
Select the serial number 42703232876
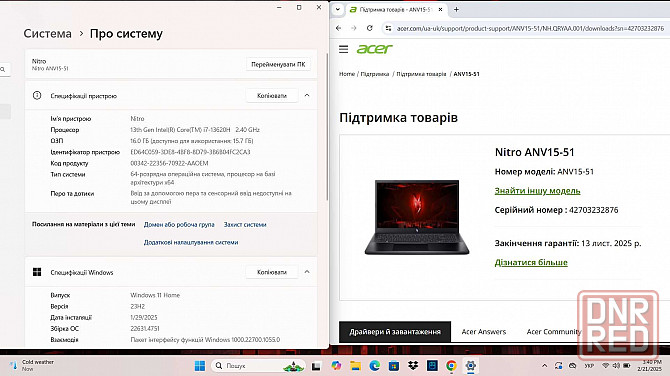(x=594, y=210)
